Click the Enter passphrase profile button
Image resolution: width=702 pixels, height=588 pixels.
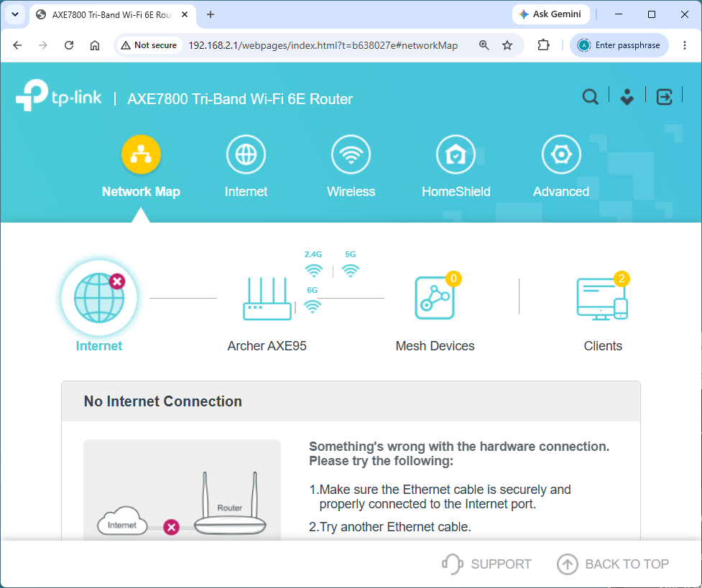pos(619,45)
